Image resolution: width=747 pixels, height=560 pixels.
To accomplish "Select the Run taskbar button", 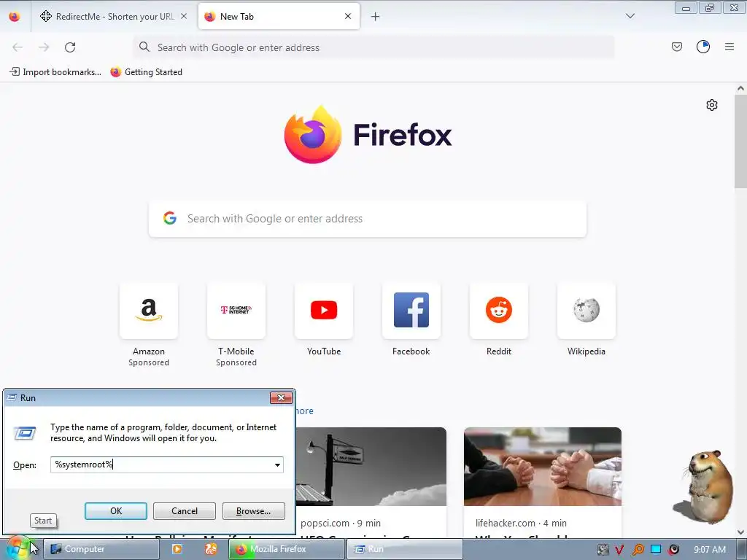I will pyautogui.click(x=404, y=549).
